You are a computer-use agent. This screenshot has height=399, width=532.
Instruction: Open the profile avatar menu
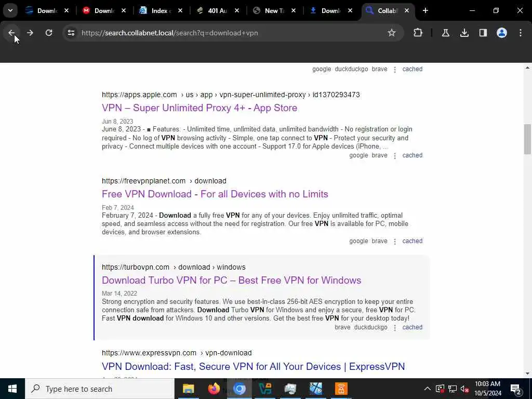pos(502,33)
